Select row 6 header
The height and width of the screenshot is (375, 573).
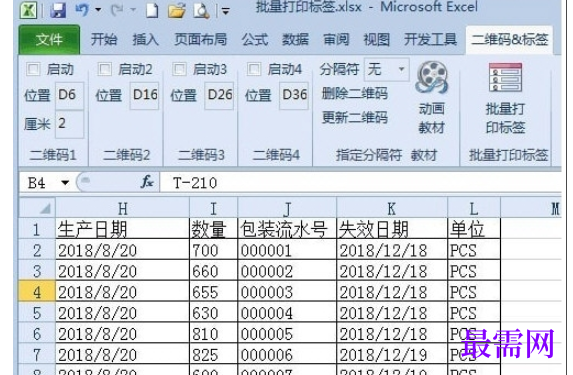pyautogui.click(x=37, y=334)
